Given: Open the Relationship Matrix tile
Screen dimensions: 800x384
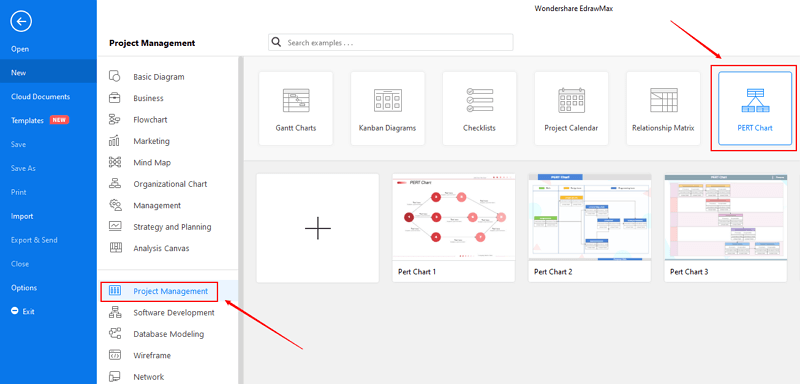Looking at the screenshot, I should click(x=663, y=108).
